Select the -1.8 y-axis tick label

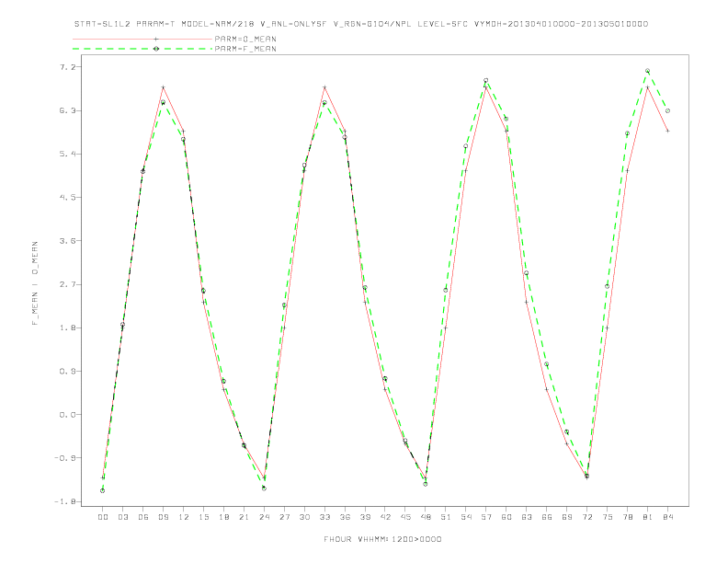tap(63, 501)
